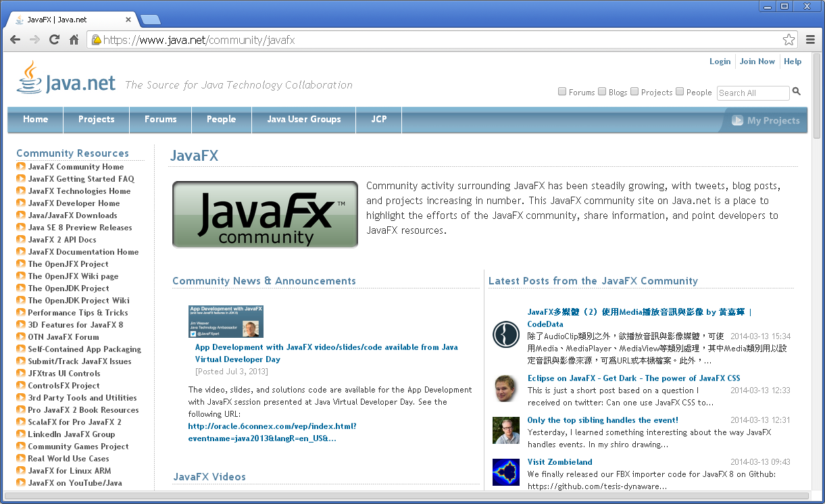Open the Community Games Project link

[x=78, y=447]
